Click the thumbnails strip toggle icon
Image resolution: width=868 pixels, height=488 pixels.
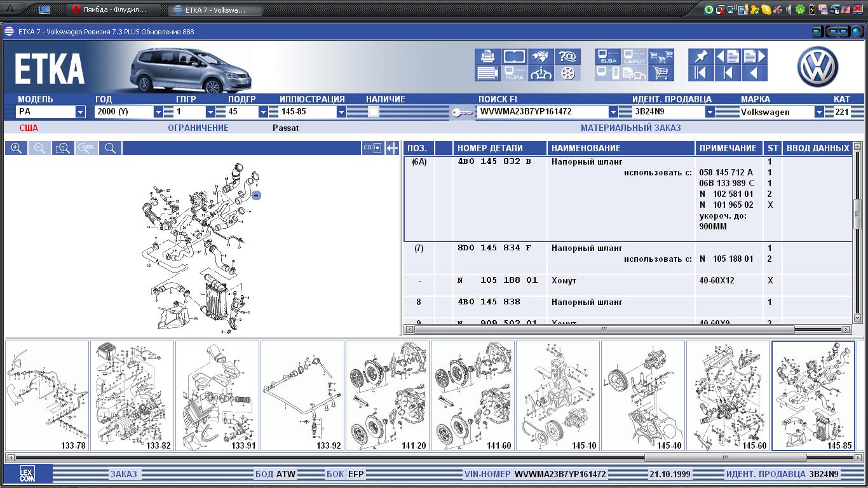click(x=372, y=148)
